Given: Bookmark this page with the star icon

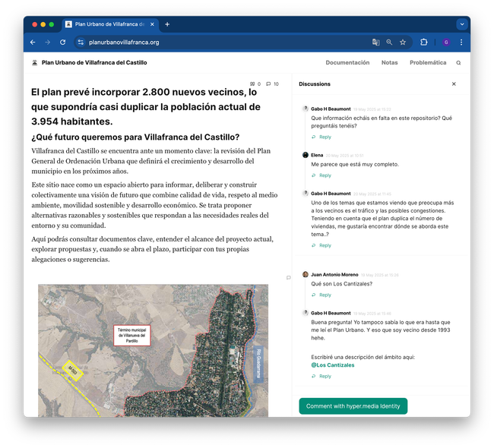Looking at the screenshot, I should click(403, 43).
